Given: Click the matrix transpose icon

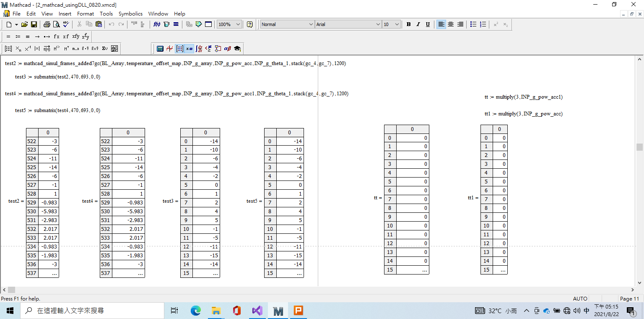Looking at the screenshot, I should click(66, 49).
